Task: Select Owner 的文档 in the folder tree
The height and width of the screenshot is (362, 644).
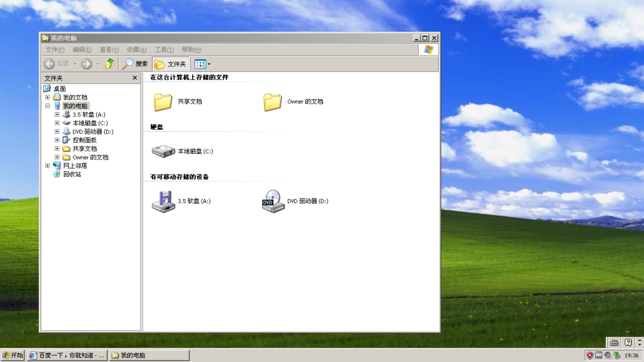Action: point(90,157)
